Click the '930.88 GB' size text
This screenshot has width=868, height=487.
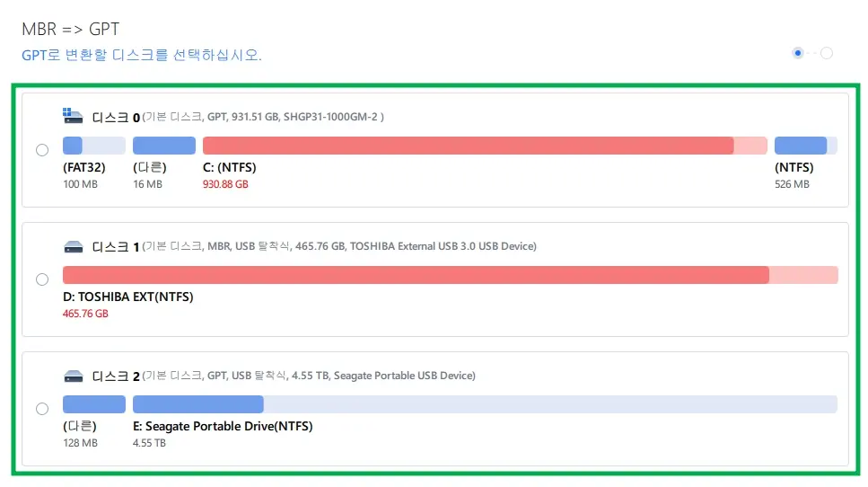tap(225, 184)
